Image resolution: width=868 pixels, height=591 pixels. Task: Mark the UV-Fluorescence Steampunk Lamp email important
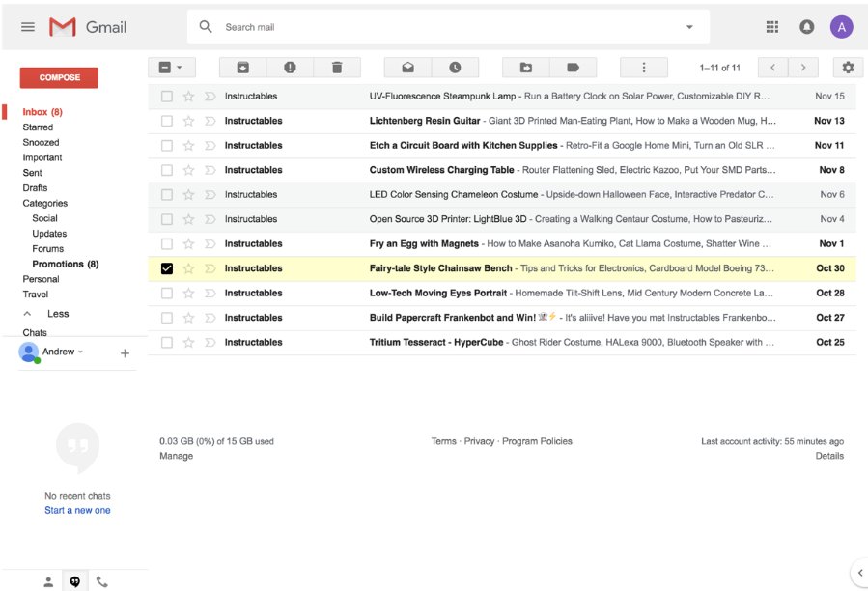coord(210,97)
